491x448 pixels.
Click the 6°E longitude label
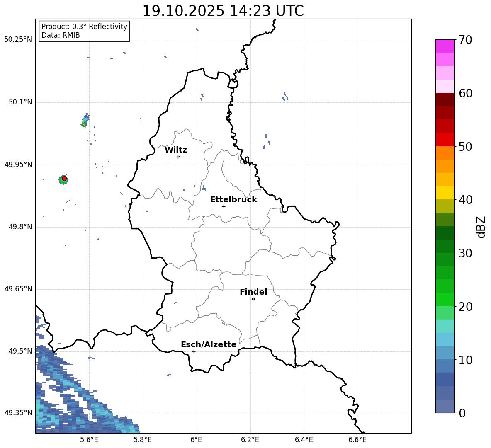click(x=196, y=440)
